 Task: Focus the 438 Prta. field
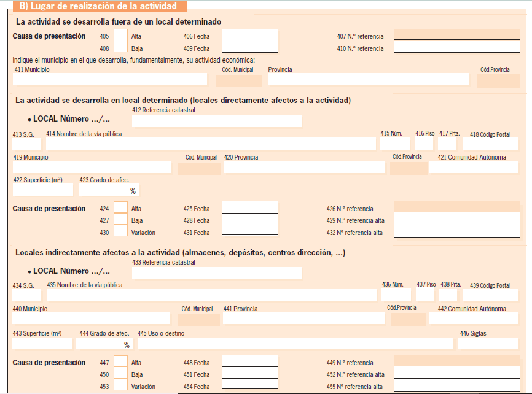(x=448, y=295)
